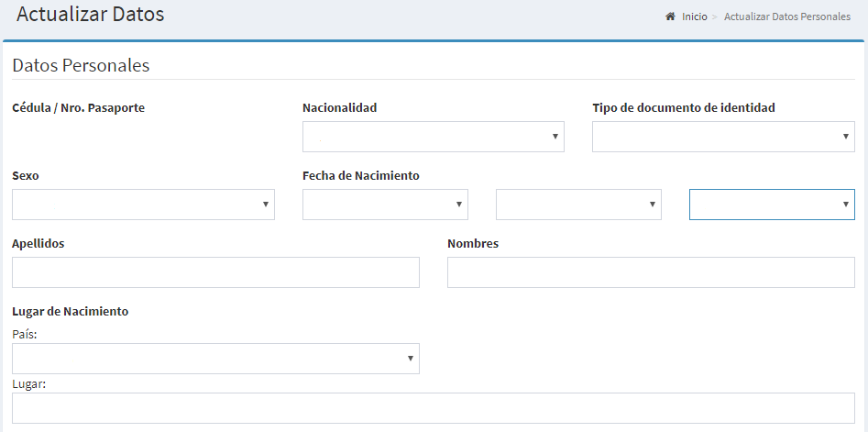This screenshot has height=432, width=868.
Task: Focus the Apellidos text field
Action: pos(216,272)
